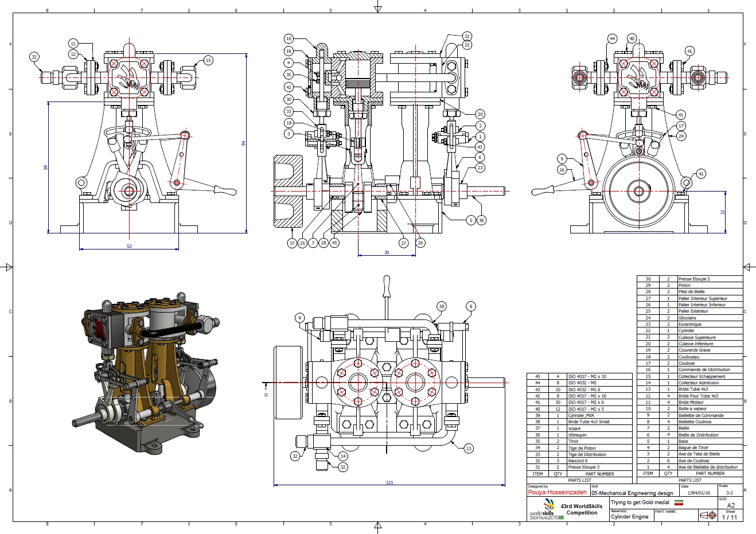The width and height of the screenshot is (756, 534).
Task: Select parts list row 'ISO 4017 - M2 x 10'
Action: (x=579, y=376)
